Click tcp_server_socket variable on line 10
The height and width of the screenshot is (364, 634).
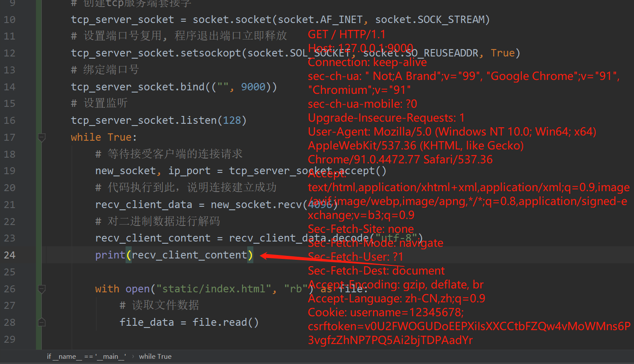123,20
